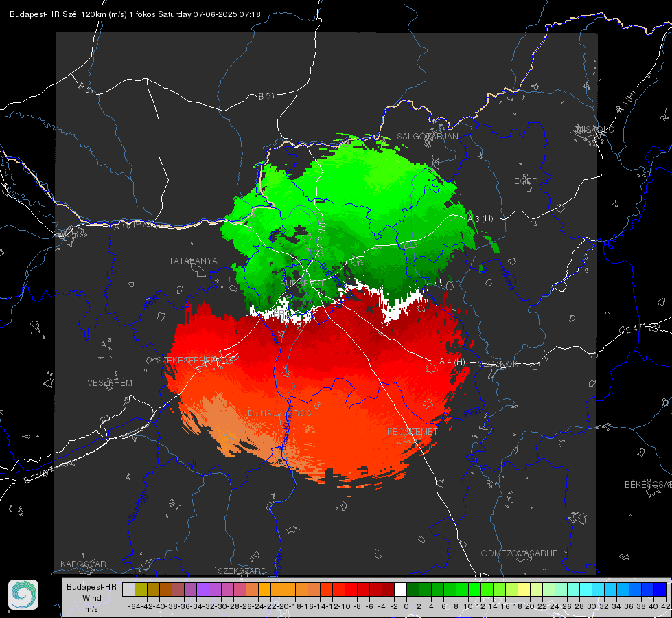Click the DUNAUJVAROS city label
Image resolution: width=672 pixels, height=618 pixels.
click(279, 413)
